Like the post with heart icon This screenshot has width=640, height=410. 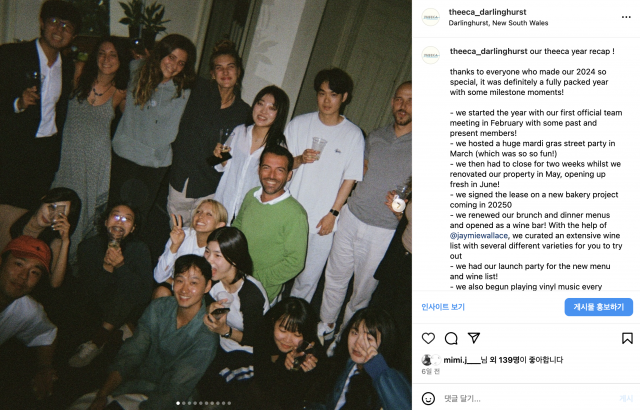(428, 338)
